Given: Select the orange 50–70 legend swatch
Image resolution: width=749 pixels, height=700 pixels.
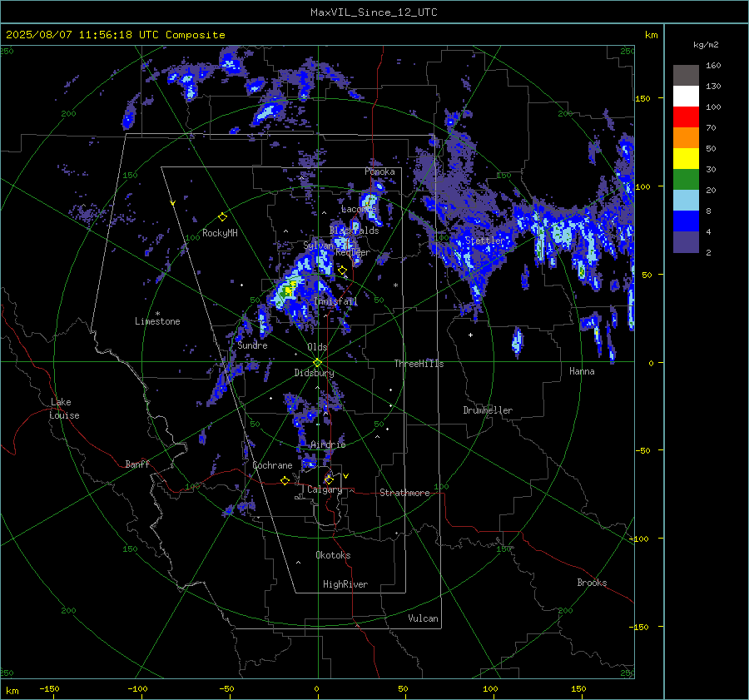Looking at the screenshot, I should 686,138.
